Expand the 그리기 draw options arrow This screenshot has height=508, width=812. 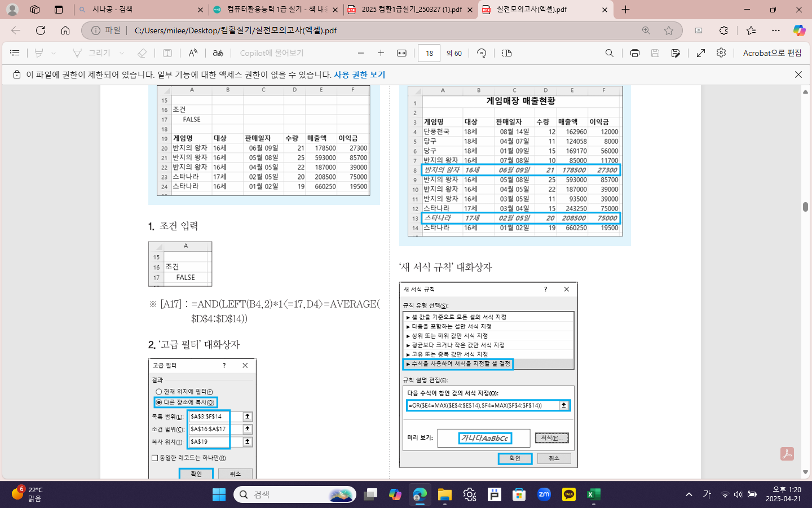pos(122,53)
